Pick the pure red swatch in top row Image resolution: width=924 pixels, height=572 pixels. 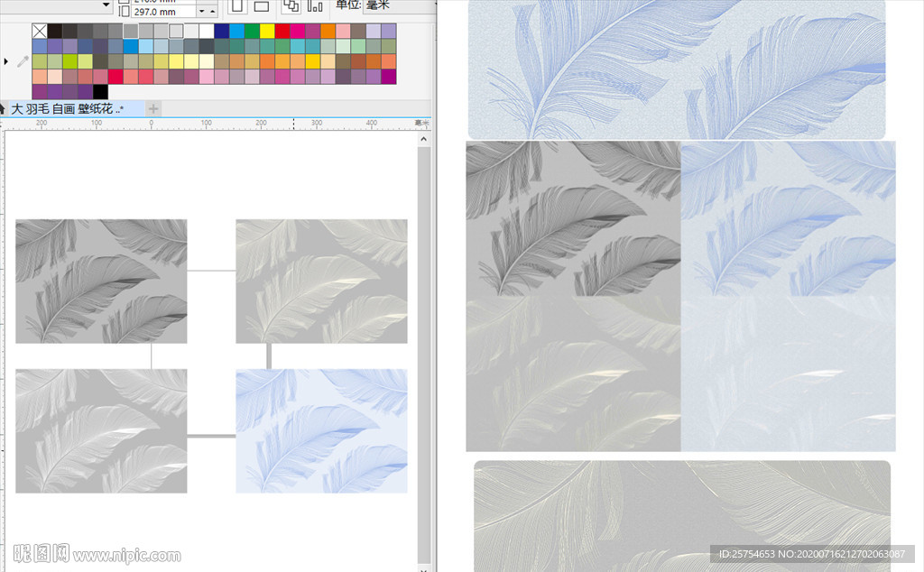click(282, 31)
